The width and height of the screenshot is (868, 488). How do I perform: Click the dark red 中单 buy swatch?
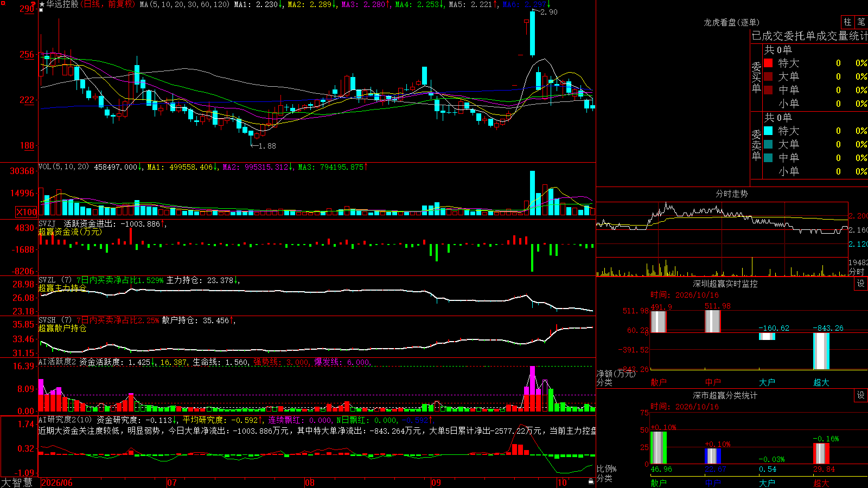pyautogui.click(x=768, y=90)
